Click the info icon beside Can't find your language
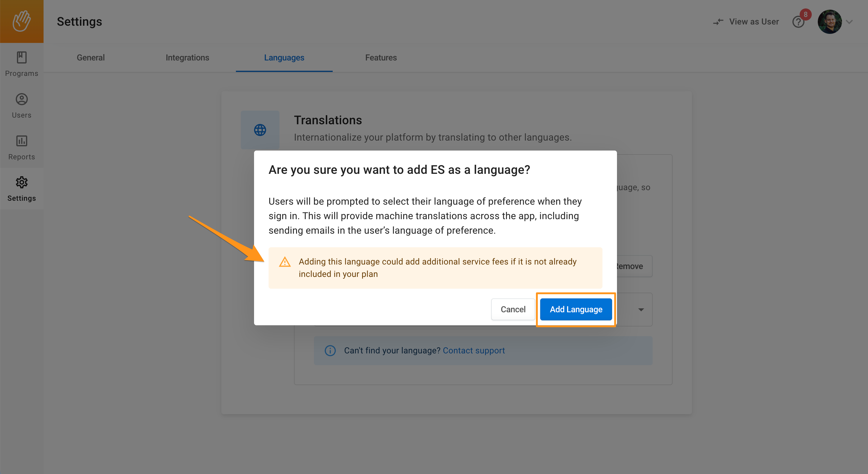868x474 pixels. click(x=330, y=350)
